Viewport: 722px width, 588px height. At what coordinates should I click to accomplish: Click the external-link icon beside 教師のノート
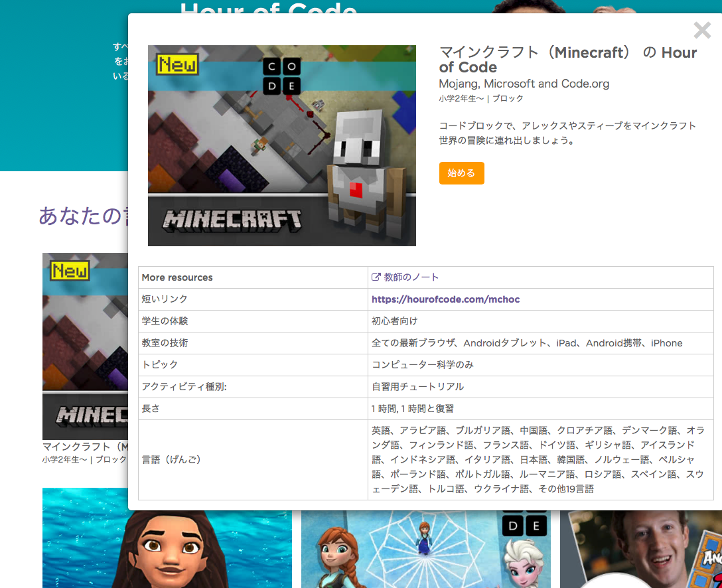[376, 277]
